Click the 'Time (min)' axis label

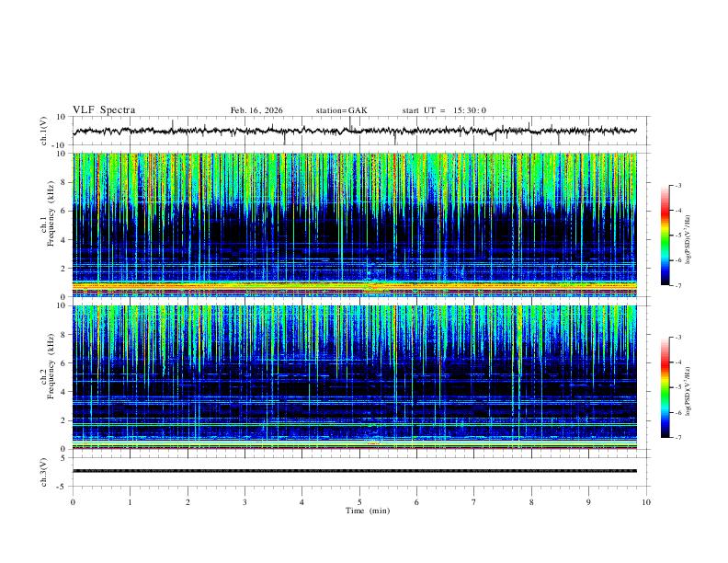pos(368,511)
